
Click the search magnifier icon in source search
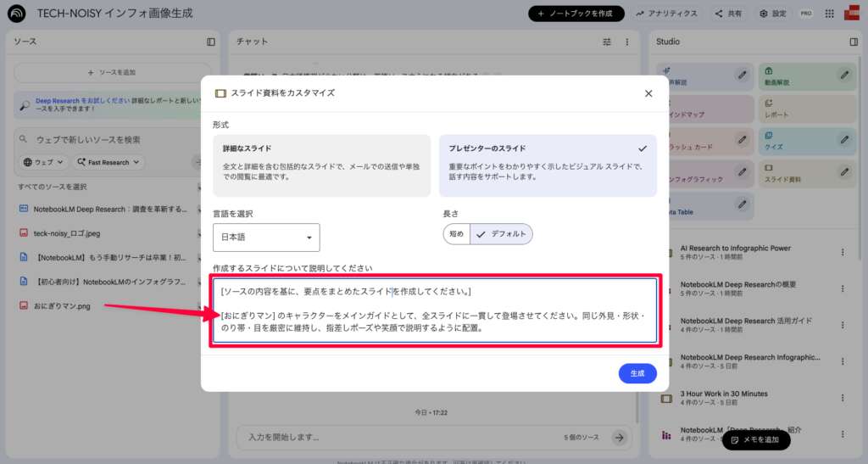click(23, 139)
